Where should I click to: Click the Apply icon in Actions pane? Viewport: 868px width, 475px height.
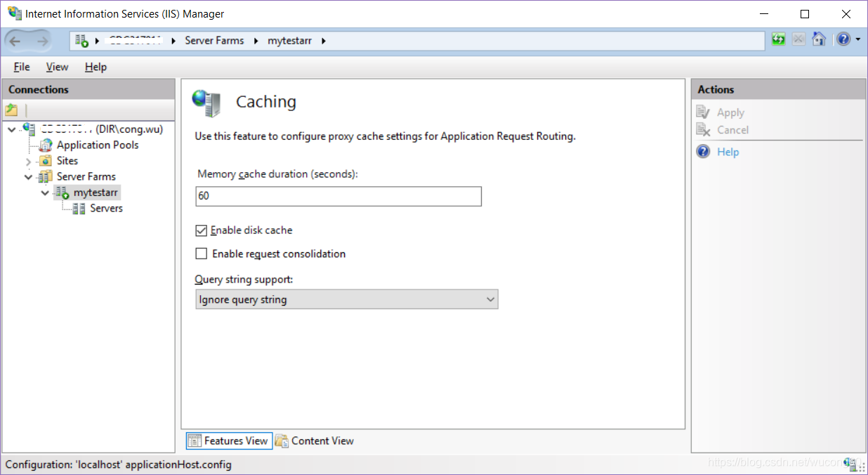tap(704, 112)
